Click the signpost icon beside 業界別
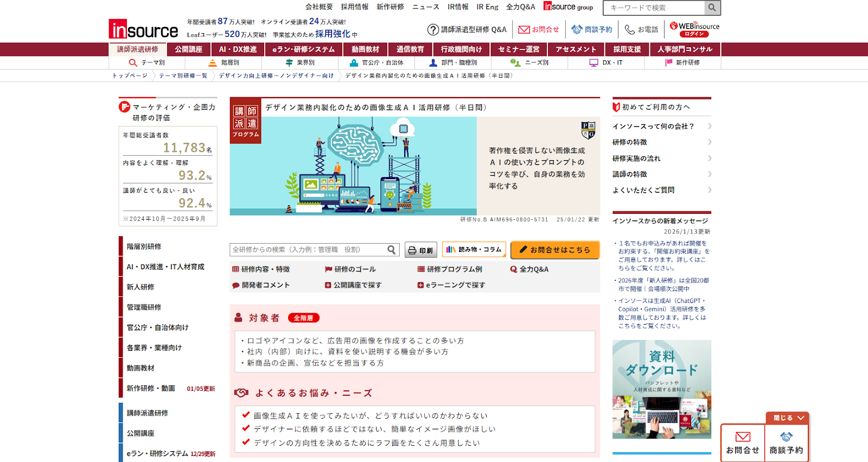868x462 pixels. (x=289, y=63)
